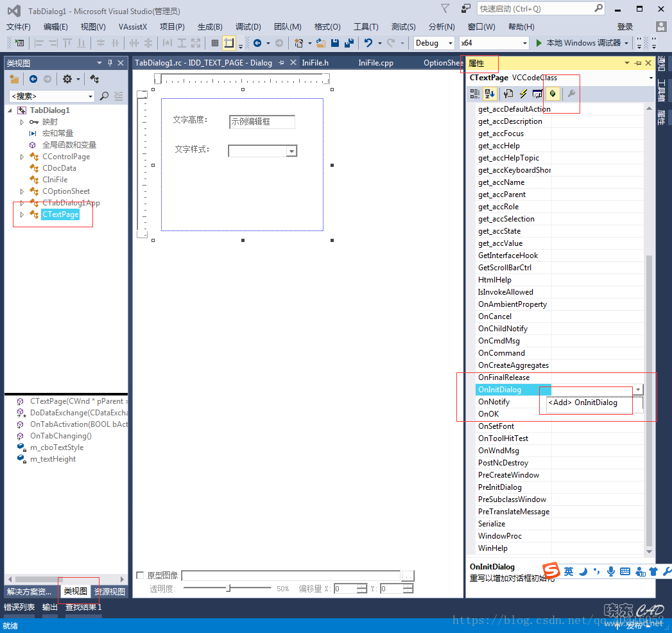Image resolution: width=672 pixels, height=633 pixels.
Task: Expand the 映射 tree node
Action: (22, 122)
